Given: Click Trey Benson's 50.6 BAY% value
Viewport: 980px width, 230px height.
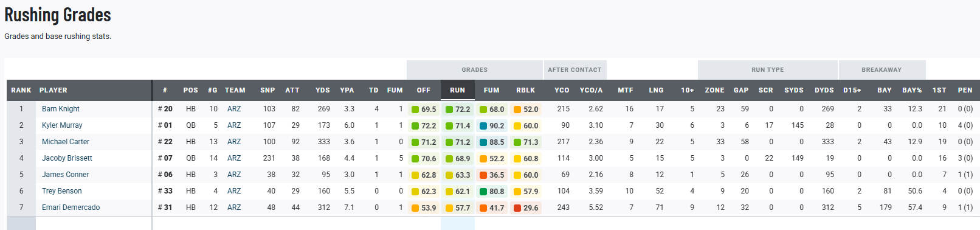Looking at the screenshot, I should click(915, 191).
